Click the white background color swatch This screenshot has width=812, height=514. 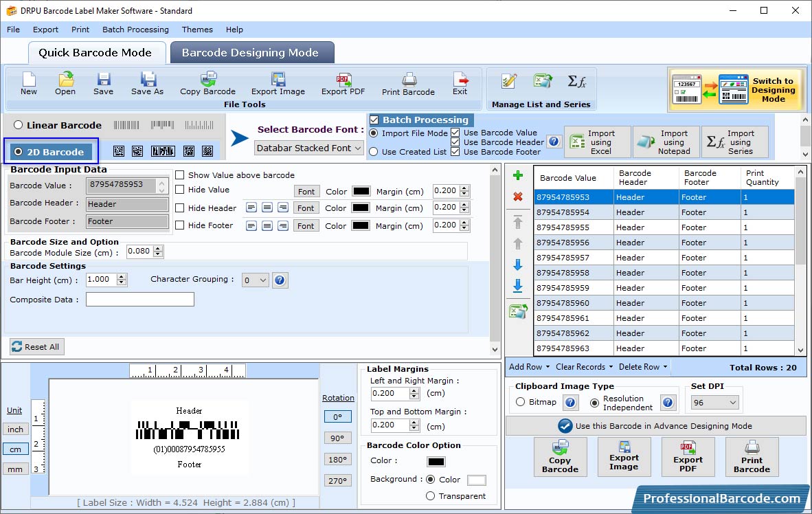click(477, 480)
